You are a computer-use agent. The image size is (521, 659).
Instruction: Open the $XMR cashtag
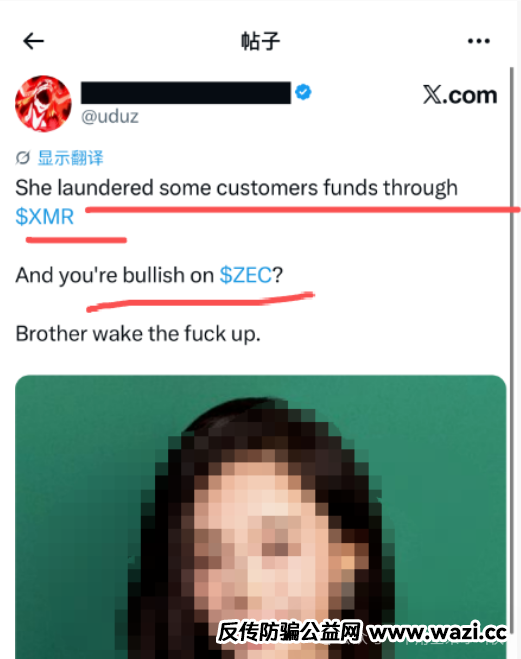tap(45, 217)
